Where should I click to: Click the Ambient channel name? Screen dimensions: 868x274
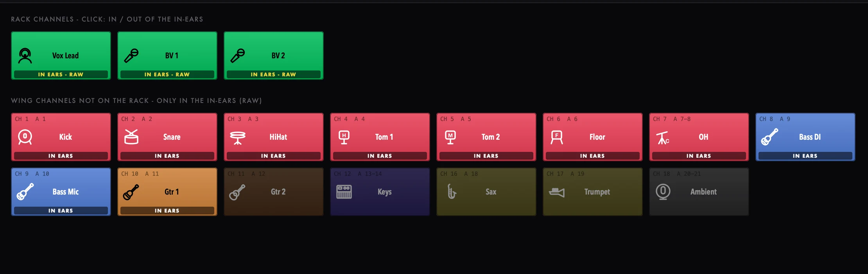point(704,192)
